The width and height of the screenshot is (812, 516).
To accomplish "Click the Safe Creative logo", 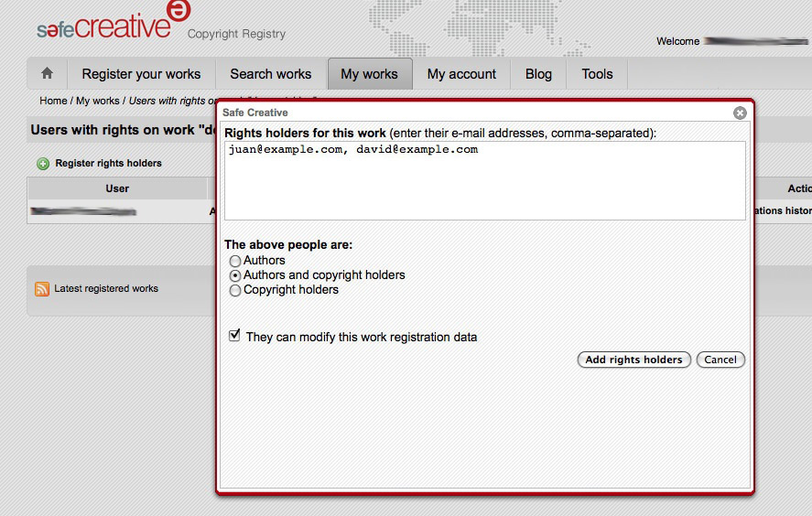I will [x=104, y=26].
